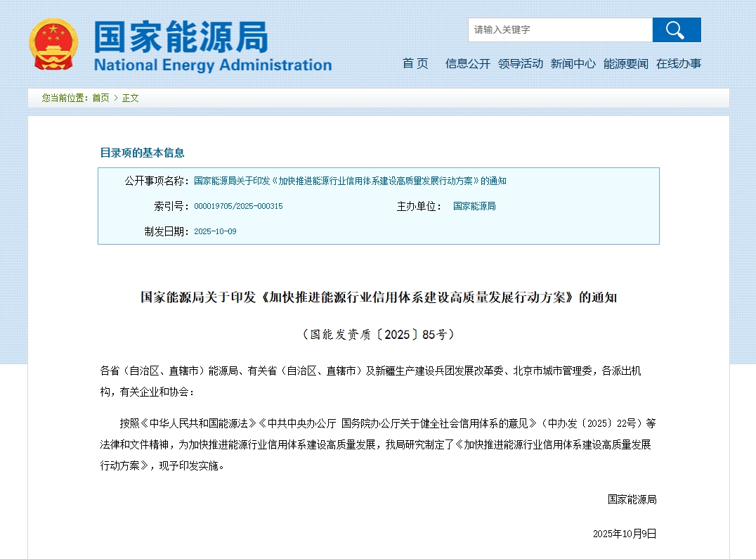This screenshot has width=756, height=559.
Task: Click the 请输入关键字 search field
Action: pos(560,30)
